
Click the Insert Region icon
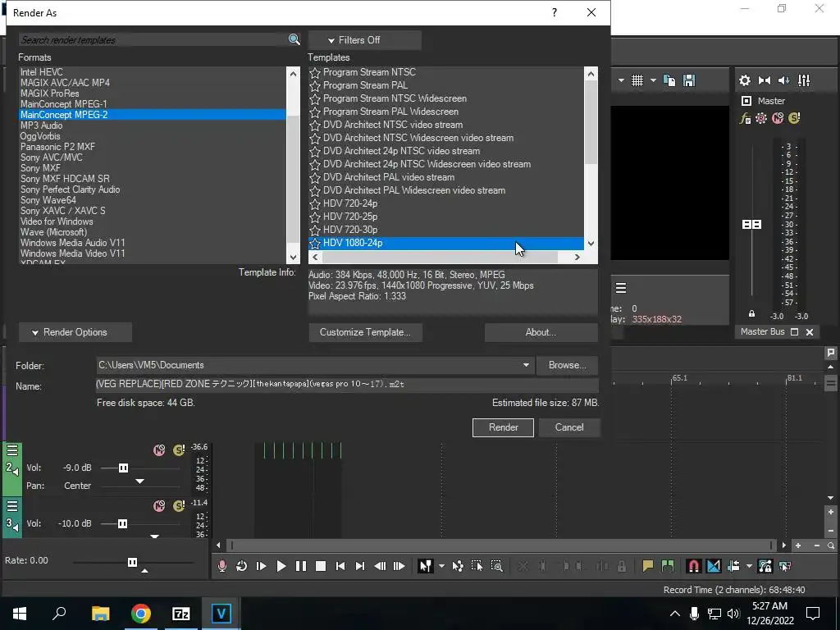668,566
